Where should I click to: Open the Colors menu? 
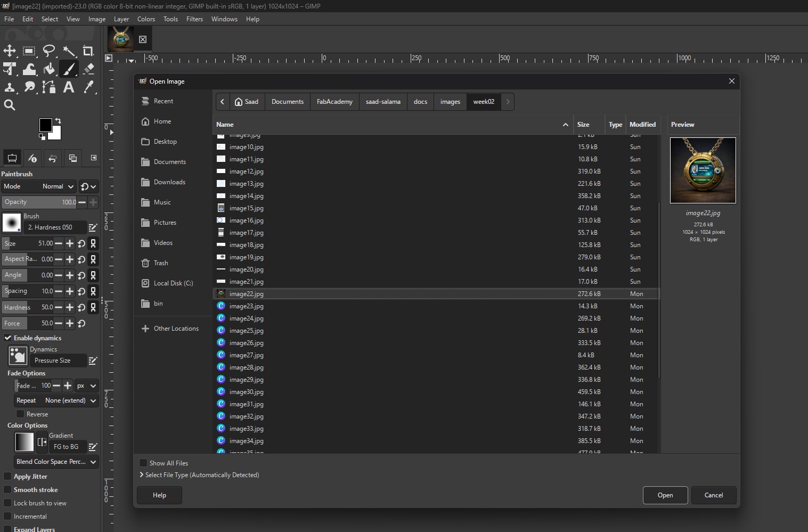146,19
